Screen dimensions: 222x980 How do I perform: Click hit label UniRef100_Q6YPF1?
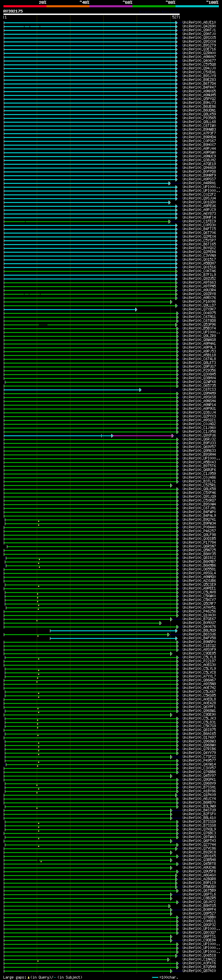(199, 707)
